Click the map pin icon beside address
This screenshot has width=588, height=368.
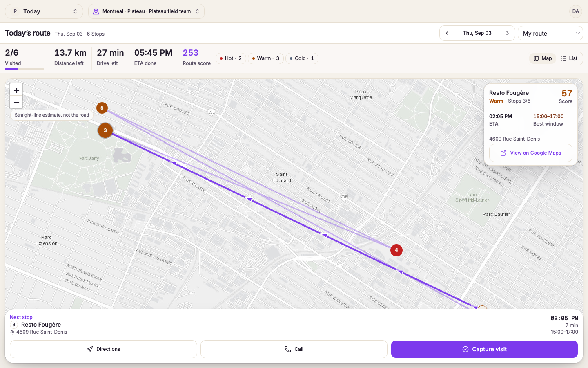[12, 332]
